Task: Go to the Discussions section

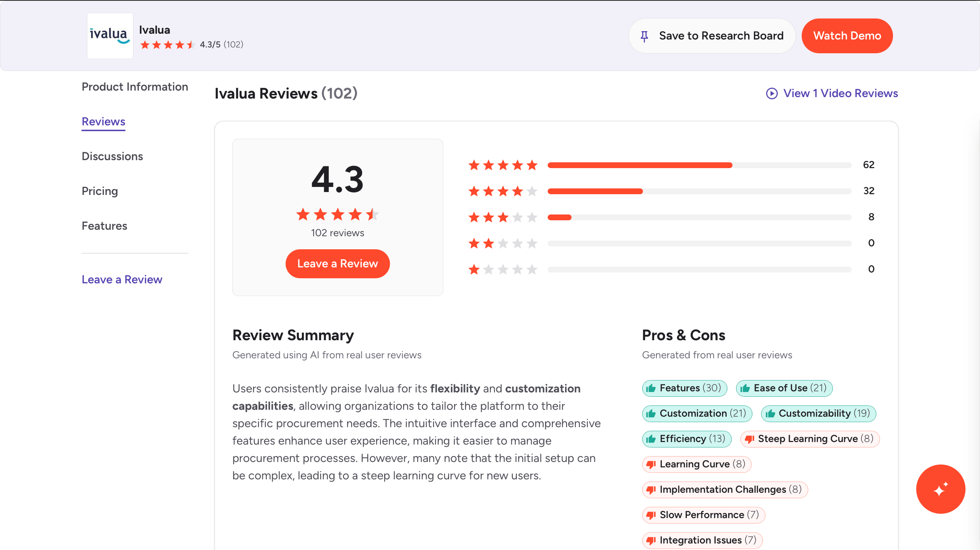Action: [x=112, y=156]
